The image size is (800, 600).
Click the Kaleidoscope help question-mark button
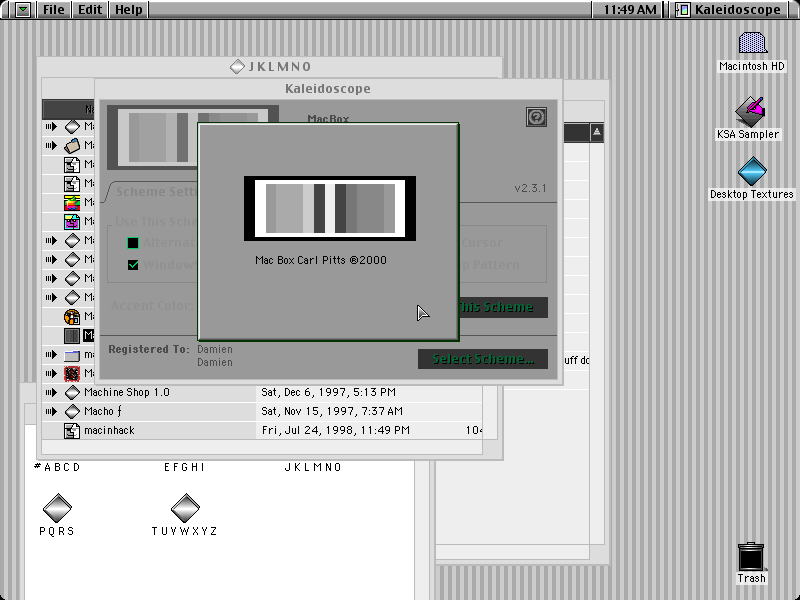point(536,117)
